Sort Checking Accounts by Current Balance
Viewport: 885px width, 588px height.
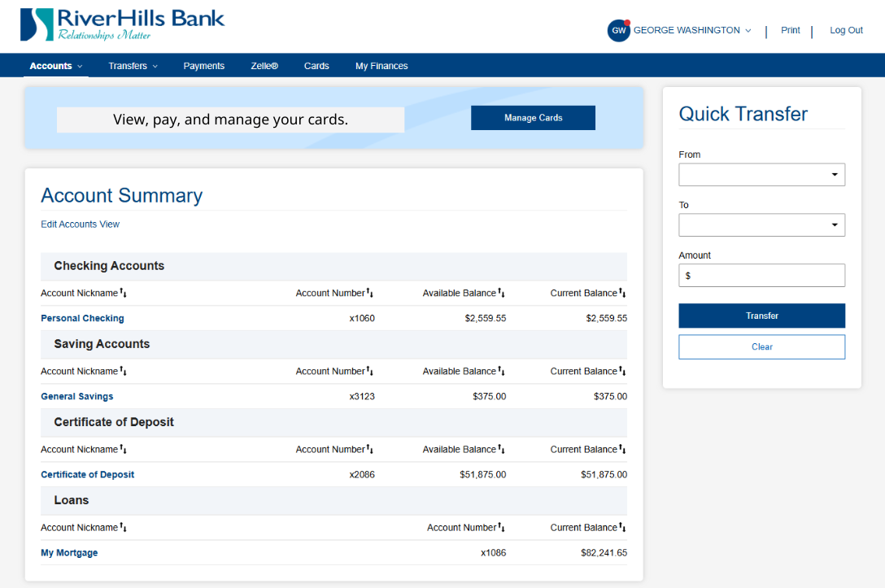click(x=588, y=293)
